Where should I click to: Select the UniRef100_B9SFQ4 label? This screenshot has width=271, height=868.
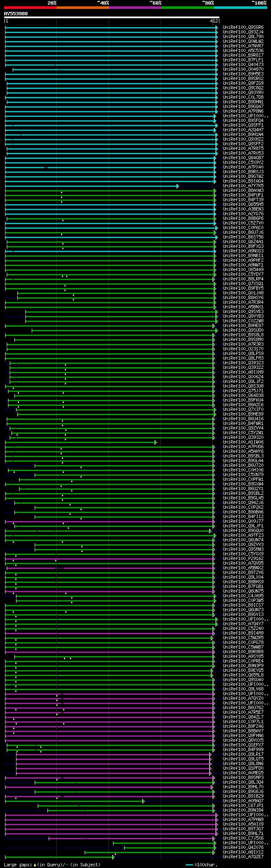(x=243, y=120)
